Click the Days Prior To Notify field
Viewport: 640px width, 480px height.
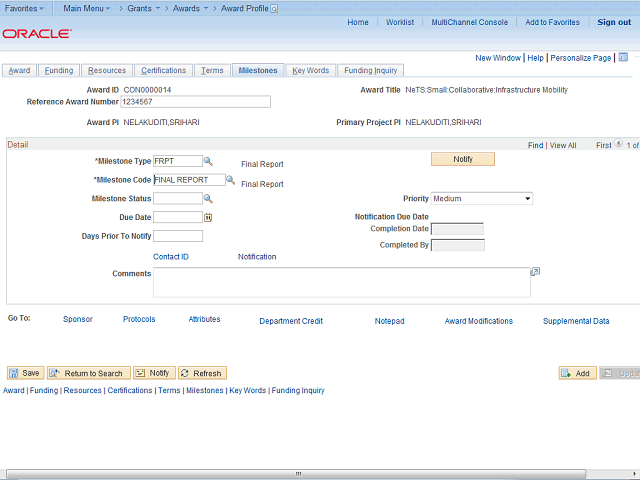(178, 236)
